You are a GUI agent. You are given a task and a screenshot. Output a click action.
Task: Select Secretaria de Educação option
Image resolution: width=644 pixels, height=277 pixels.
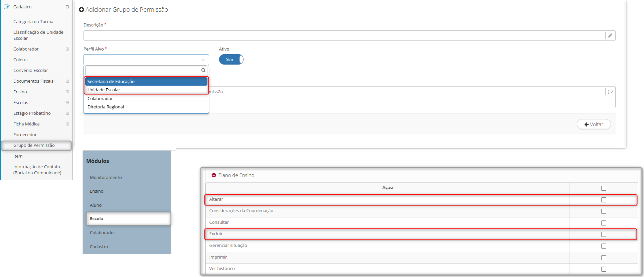(x=146, y=81)
